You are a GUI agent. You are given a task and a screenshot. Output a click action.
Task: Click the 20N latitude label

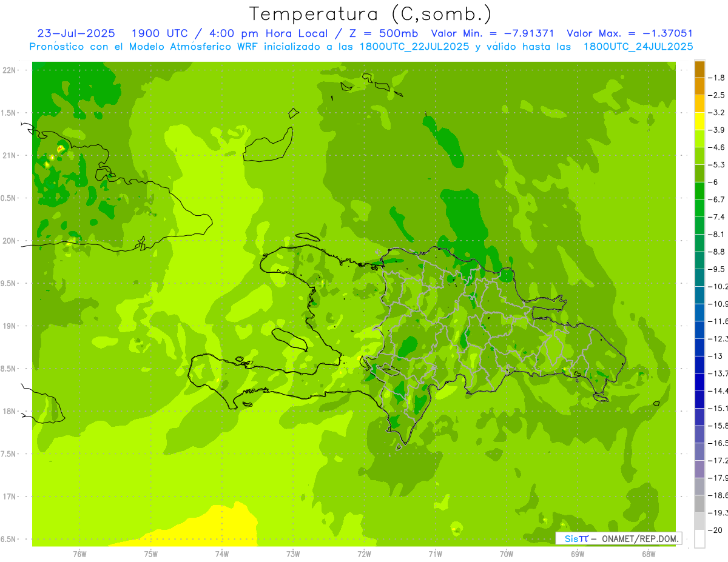pyautogui.click(x=9, y=241)
